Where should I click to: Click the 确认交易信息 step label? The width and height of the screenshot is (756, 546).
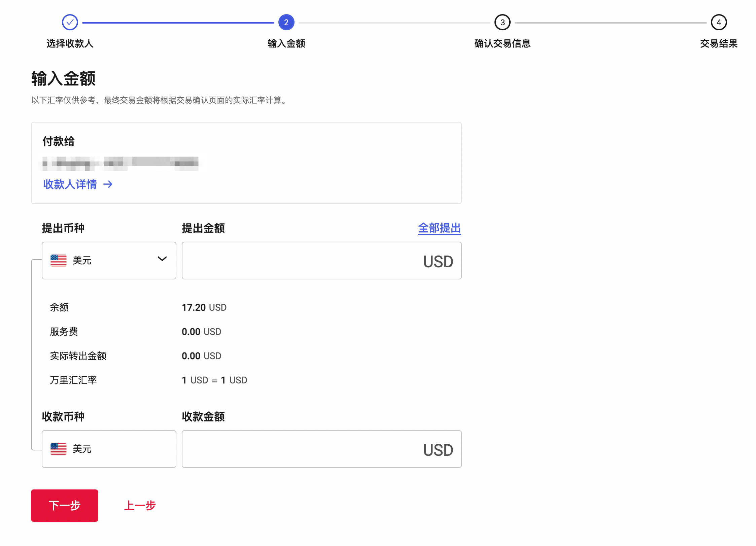click(502, 43)
